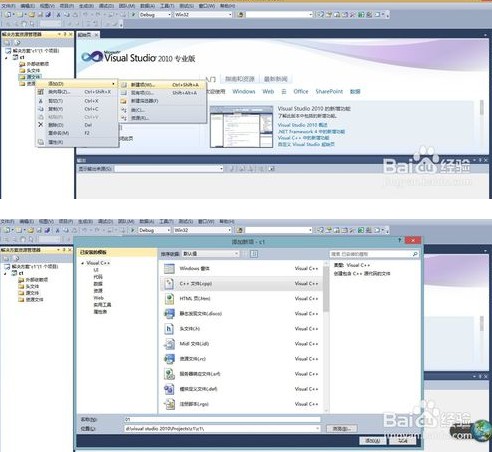This screenshot has width=492, height=452.
Task: Open the Location path dropdown in the dialog
Action: point(317,428)
